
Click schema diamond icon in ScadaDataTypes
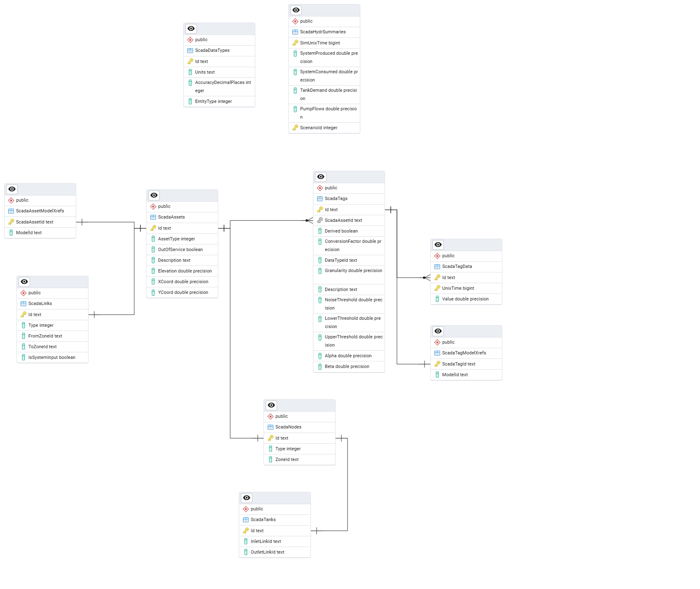coord(190,40)
